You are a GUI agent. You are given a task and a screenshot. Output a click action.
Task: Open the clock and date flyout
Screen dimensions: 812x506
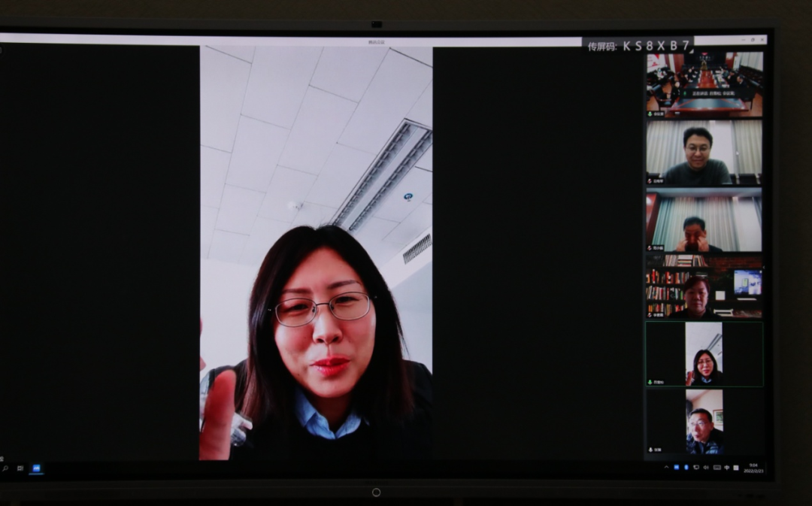[753, 468]
